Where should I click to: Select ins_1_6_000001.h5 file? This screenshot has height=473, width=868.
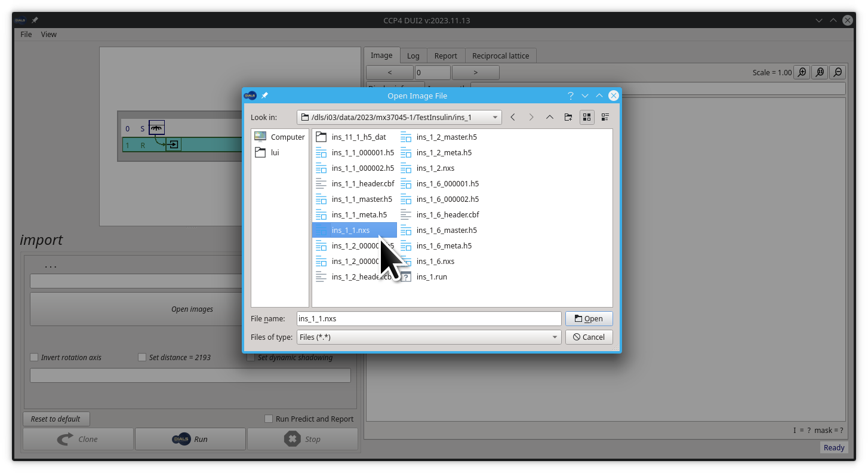440,184
